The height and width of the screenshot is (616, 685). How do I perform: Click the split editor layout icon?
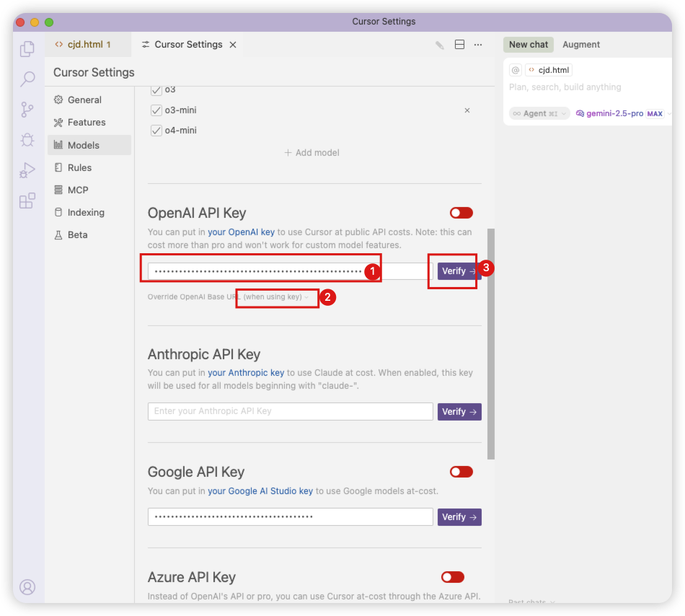(459, 45)
